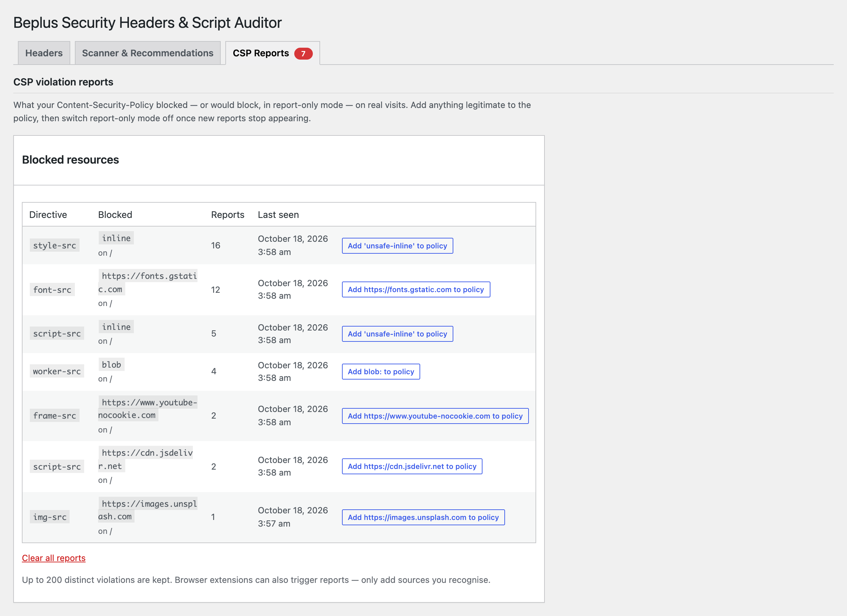The width and height of the screenshot is (847, 616).
Task: Click the blocked value blob
Action: coord(111,364)
